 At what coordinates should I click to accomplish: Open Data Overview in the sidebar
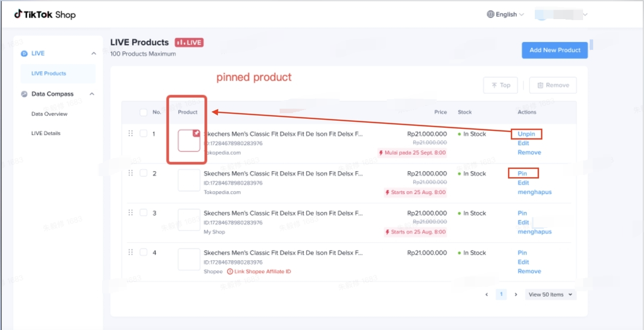pos(49,114)
